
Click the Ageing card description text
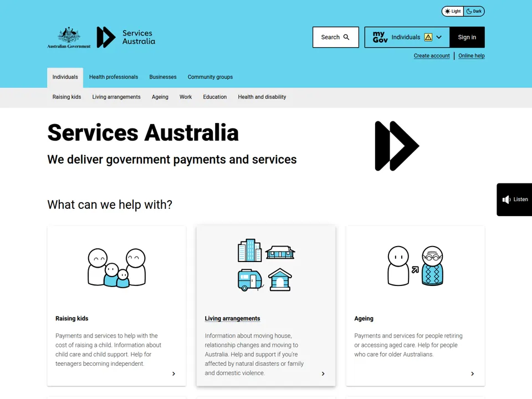tap(408, 345)
